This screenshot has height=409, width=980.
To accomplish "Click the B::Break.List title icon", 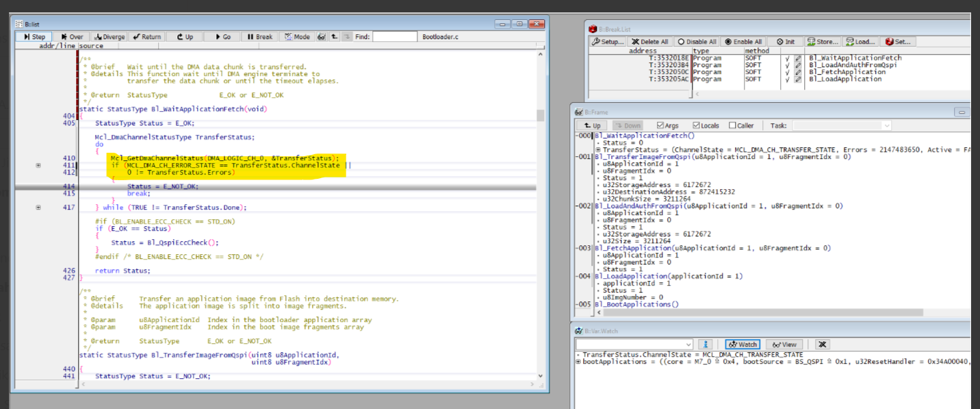I will point(593,29).
